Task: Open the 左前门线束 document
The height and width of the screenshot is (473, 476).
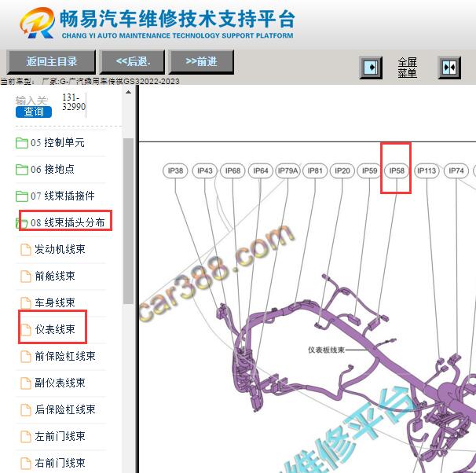Action: coord(60,436)
